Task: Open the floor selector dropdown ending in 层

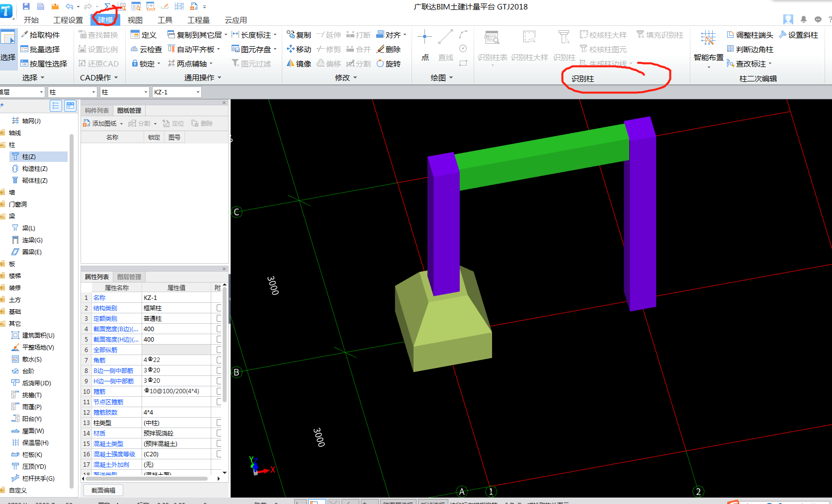Action: (41, 92)
